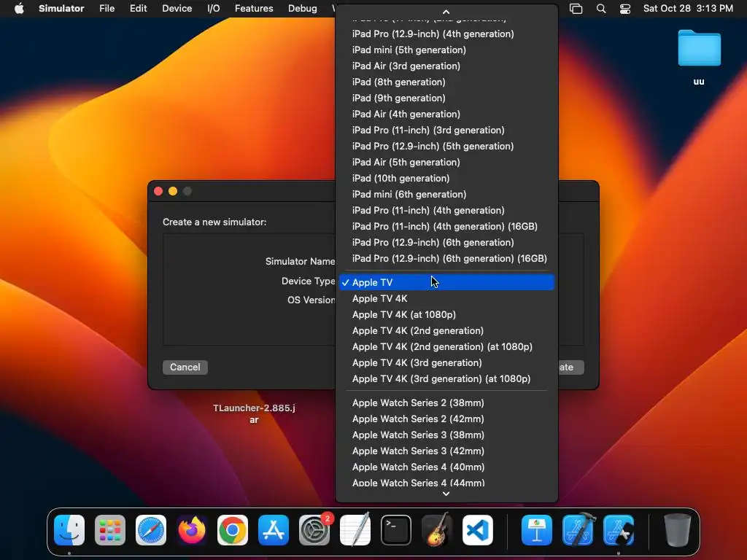Pick Apple Watch Series 4 (40mm)

[x=446, y=467]
